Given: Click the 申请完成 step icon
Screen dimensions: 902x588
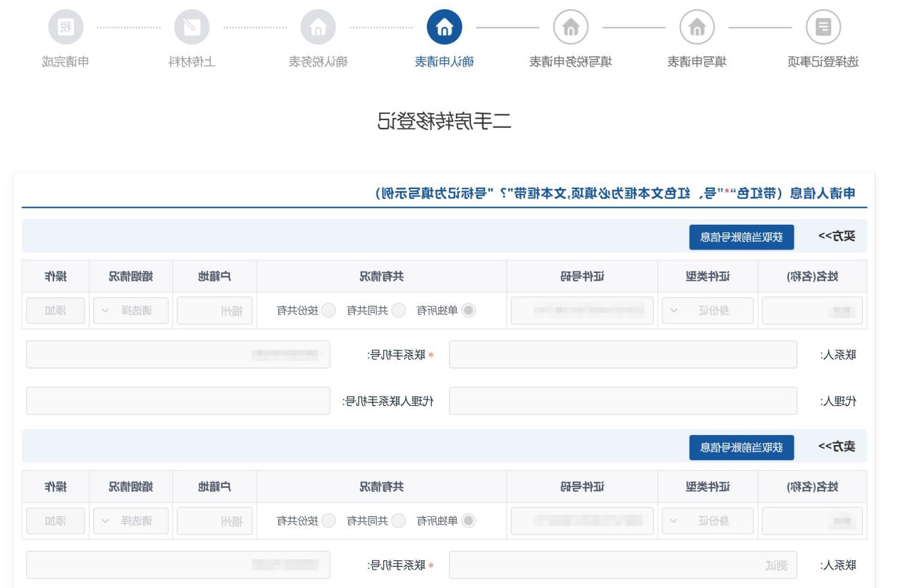Looking at the screenshot, I should 65,28.
